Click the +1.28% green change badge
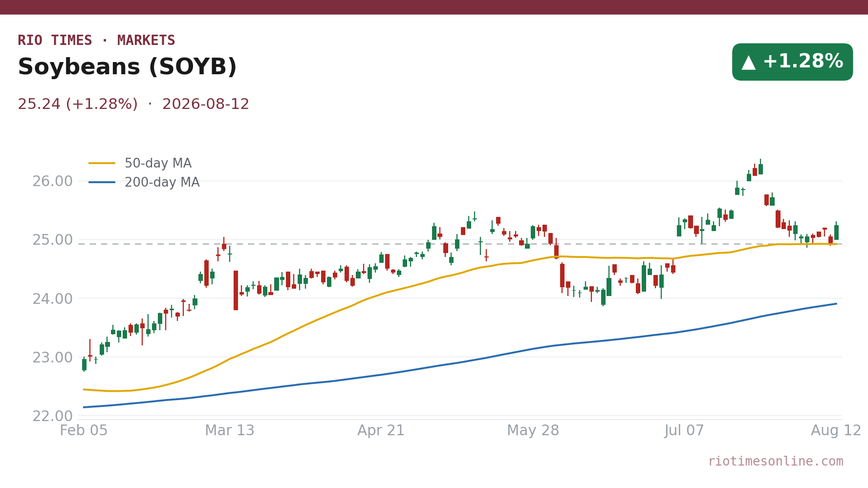Viewport: 868px width, 488px height. coord(792,62)
